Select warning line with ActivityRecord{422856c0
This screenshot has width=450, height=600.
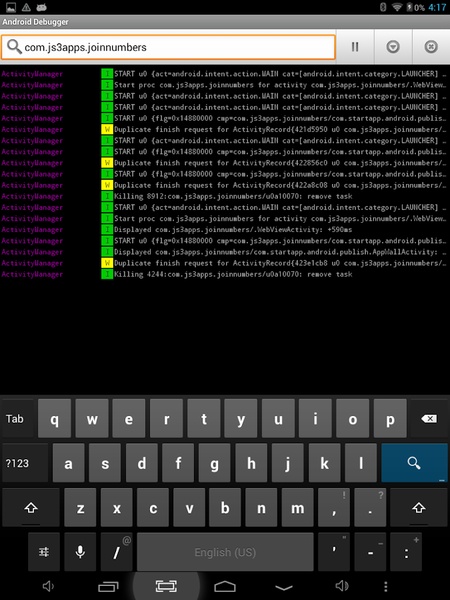pos(225,163)
